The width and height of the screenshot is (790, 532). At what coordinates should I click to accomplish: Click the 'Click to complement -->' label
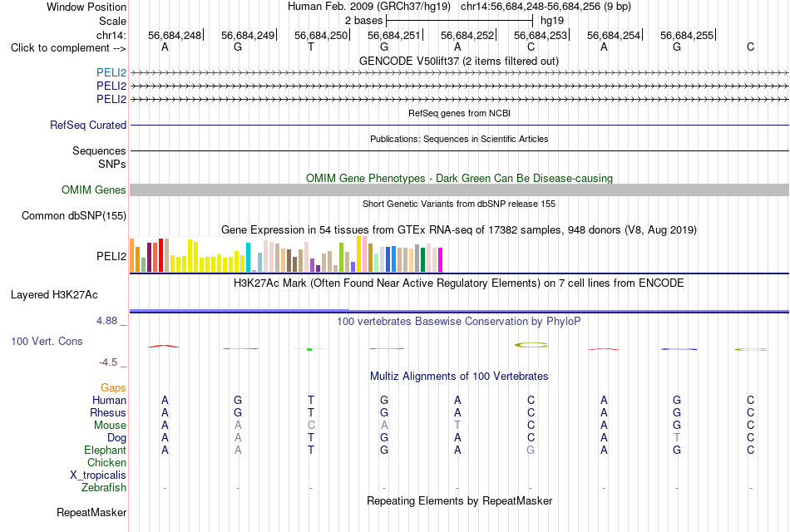click(x=68, y=48)
